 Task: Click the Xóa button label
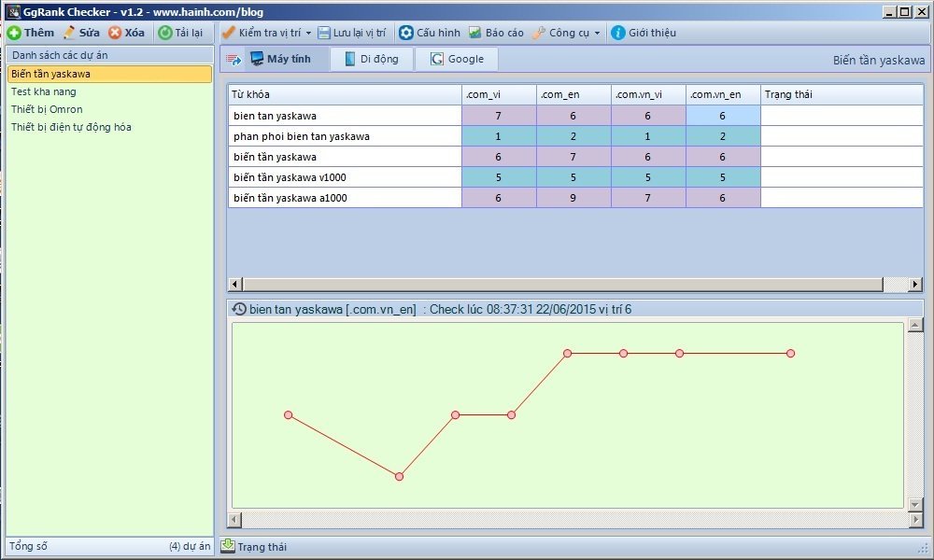pos(134,33)
